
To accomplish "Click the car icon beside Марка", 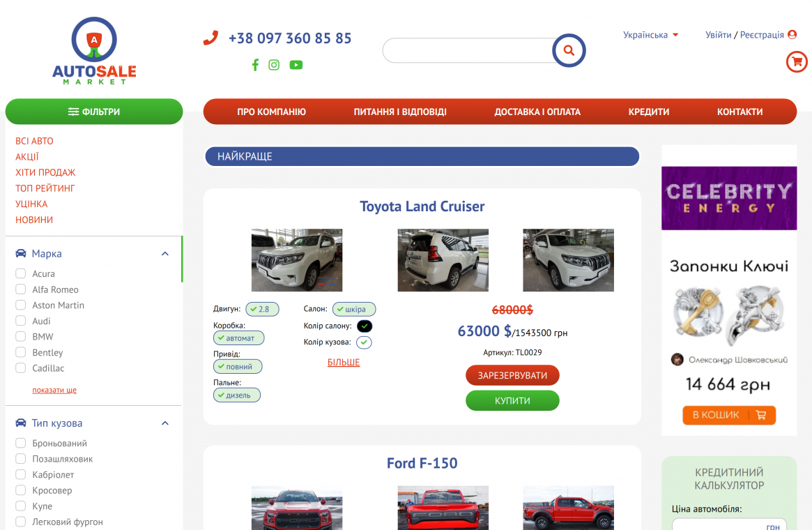I will [21, 253].
